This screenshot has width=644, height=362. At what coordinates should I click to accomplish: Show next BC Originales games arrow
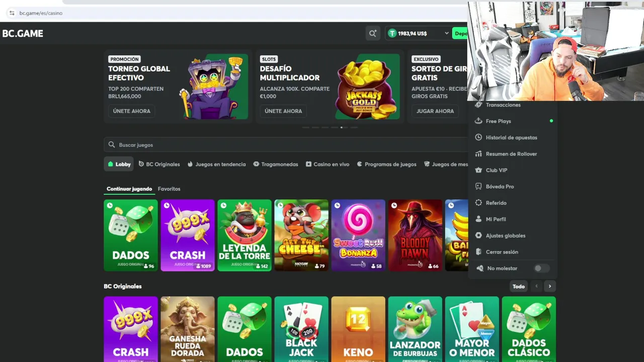549,287
